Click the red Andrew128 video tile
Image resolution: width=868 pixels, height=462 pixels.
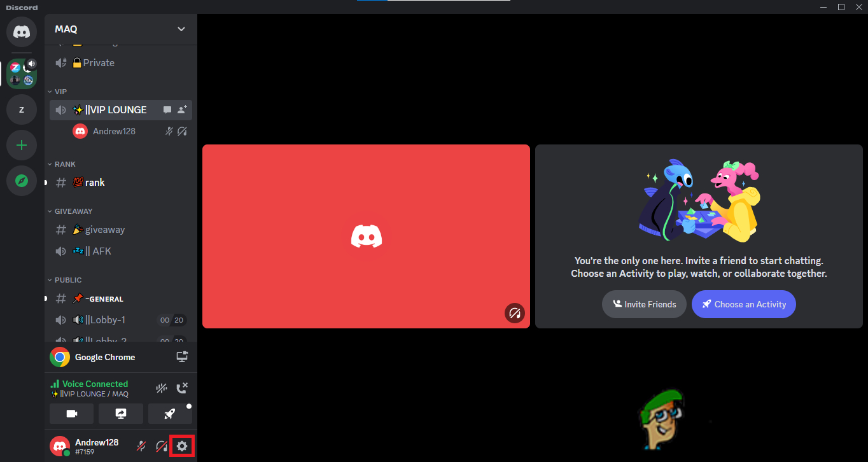coord(366,236)
